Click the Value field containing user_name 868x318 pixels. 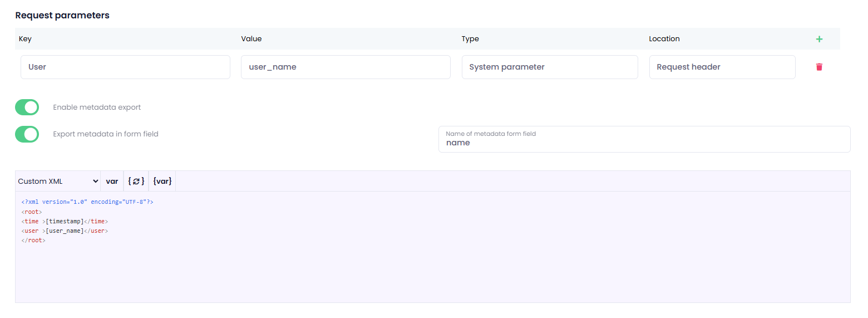coord(345,67)
